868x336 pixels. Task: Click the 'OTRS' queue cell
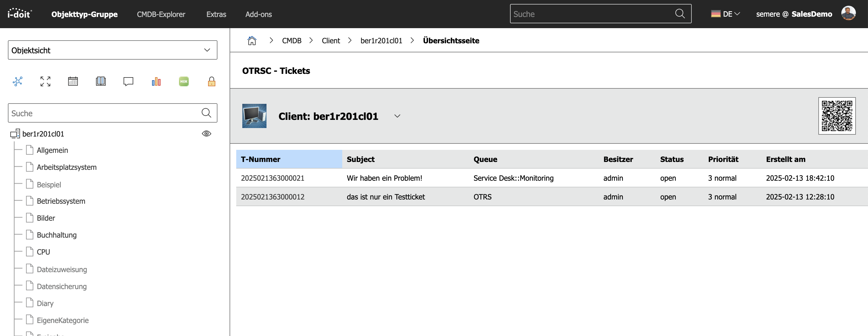[x=482, y=197]
